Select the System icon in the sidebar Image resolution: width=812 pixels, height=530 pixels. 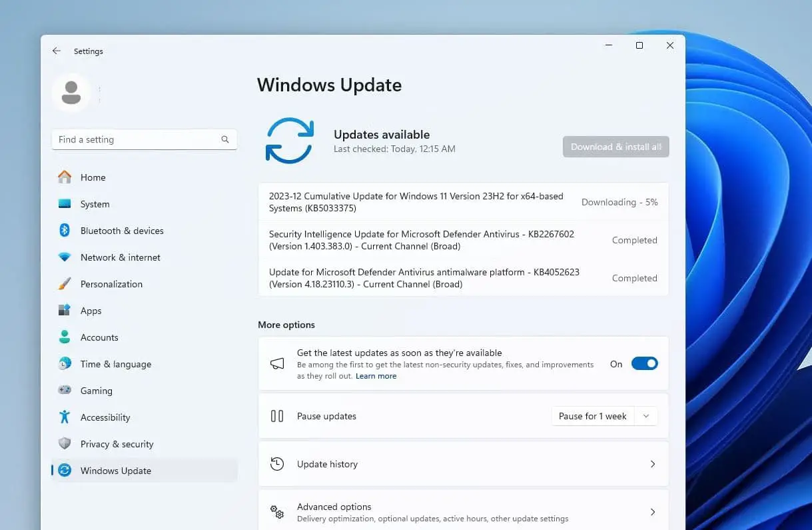65,204
